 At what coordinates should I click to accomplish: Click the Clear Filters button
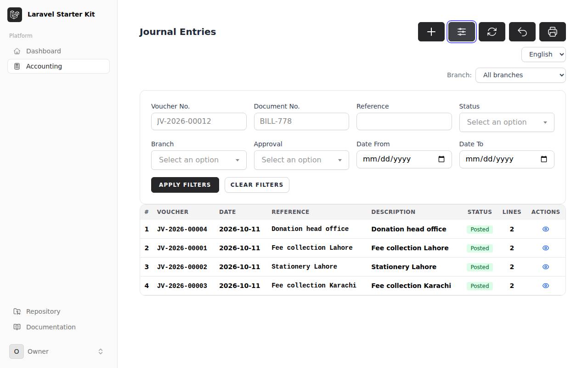click(257, 185)
